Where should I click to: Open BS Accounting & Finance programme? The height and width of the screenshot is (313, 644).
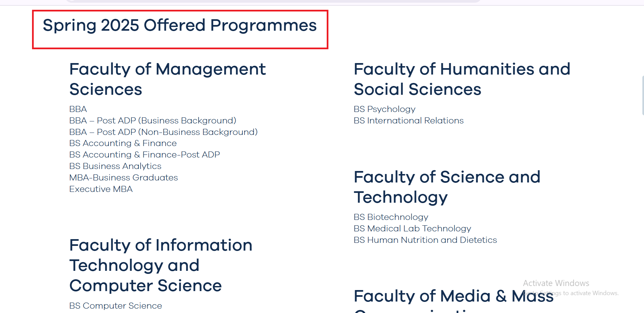123,143
